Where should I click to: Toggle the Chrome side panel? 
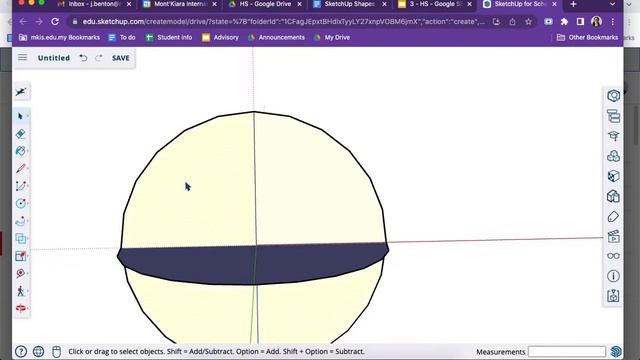click(x=580, y=22)
